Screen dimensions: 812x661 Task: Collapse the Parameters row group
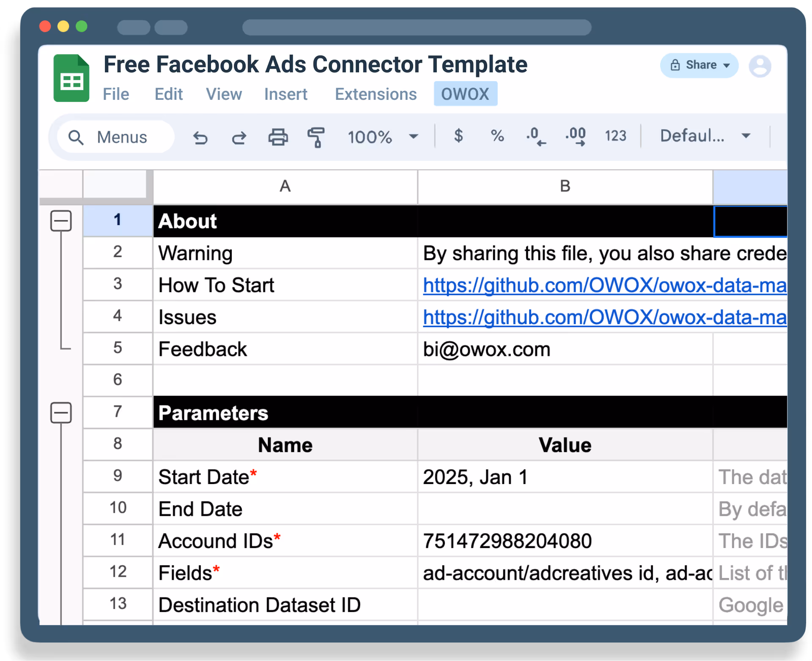61,413
